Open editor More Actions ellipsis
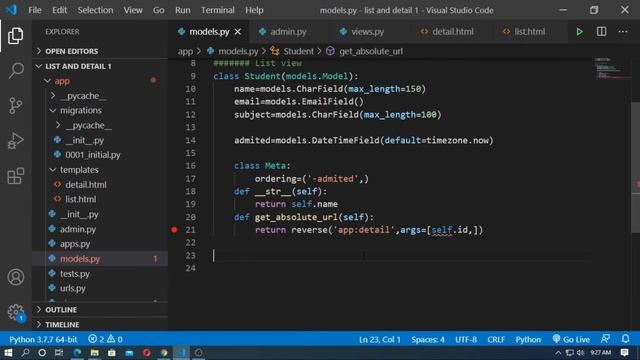The height and width of the screenshot is (360, 640). pos(623,31)
